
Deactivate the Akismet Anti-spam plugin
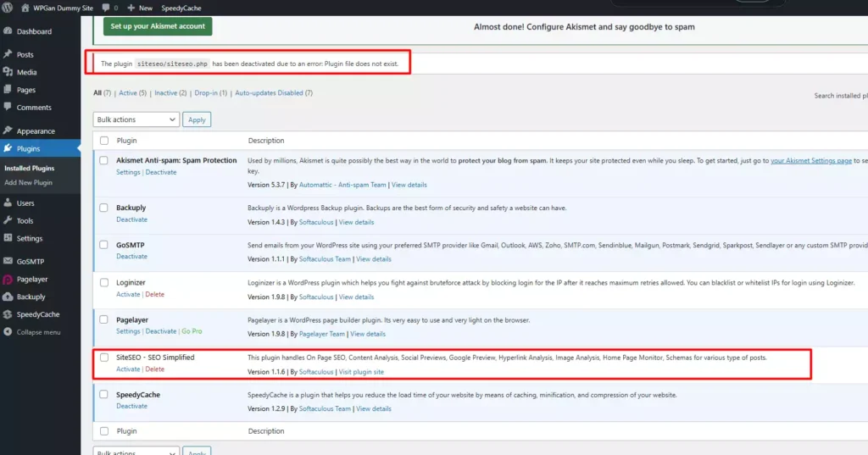[161, 172]
